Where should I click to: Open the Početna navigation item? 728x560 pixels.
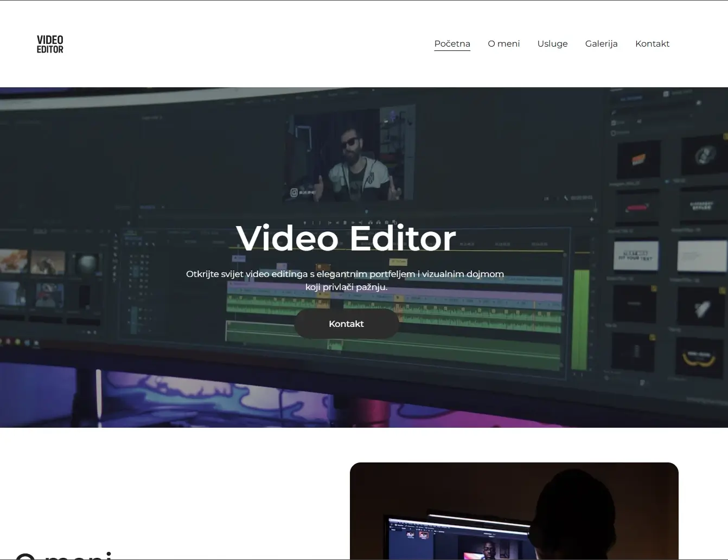452,43
